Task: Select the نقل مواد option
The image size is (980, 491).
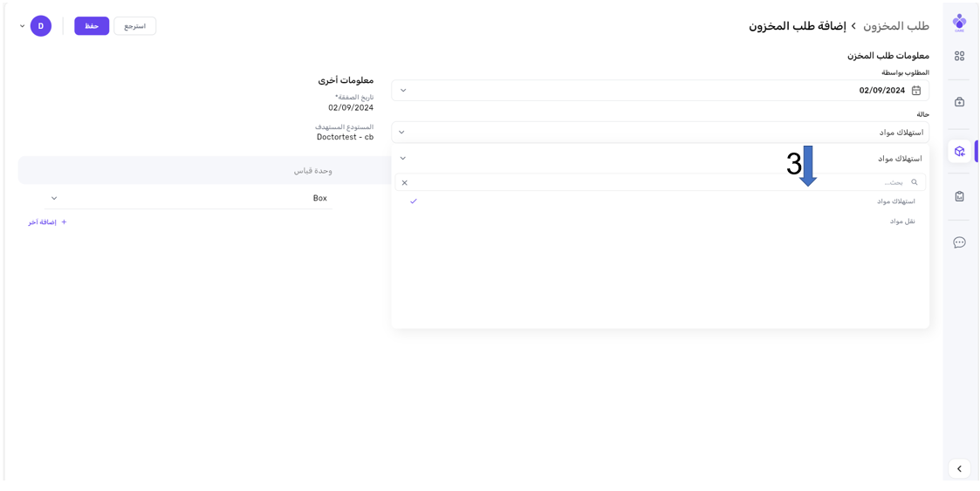Action: (x=901, y=222)
